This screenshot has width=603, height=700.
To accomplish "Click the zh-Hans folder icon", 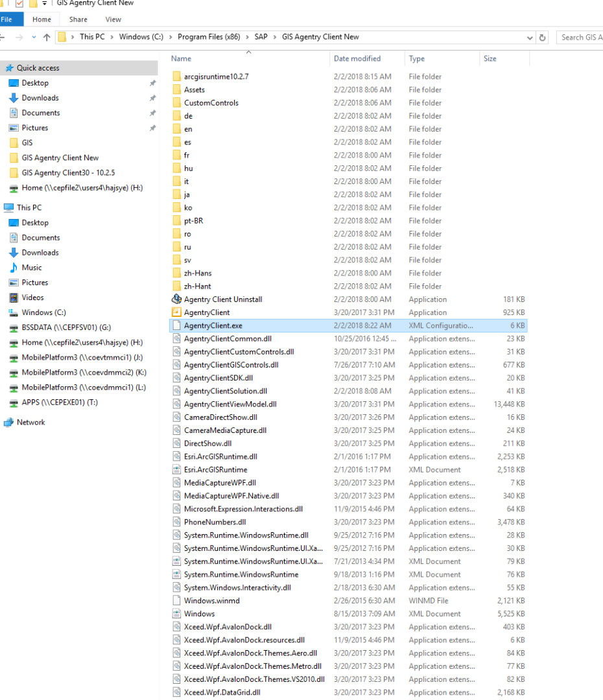I will coord(176,274).
